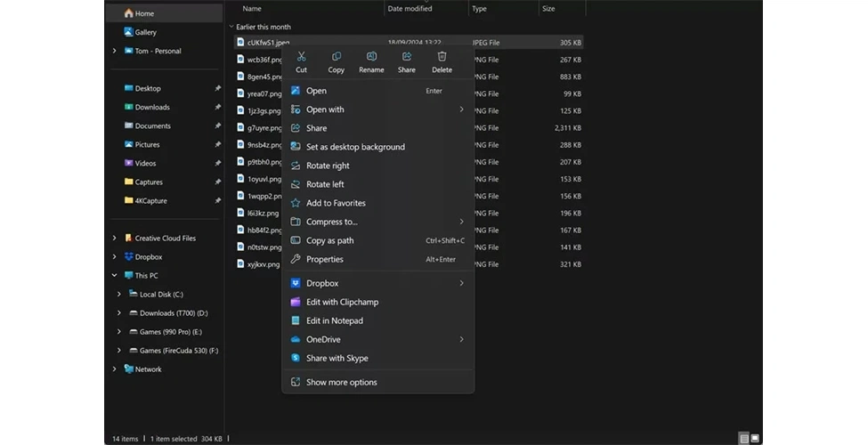Expand Local Disk (C:) node

pyautogui.click(x=119, y=295)
